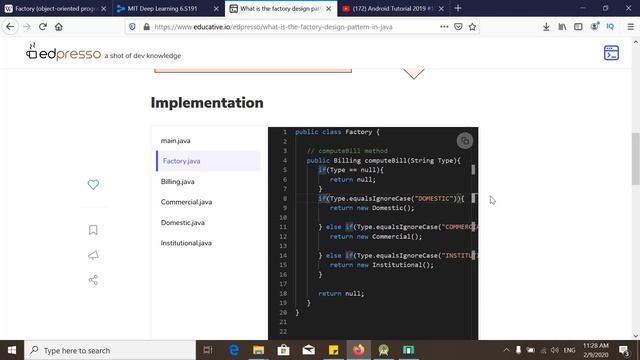Select Factory.java file tab

click(x=209, y=161)
